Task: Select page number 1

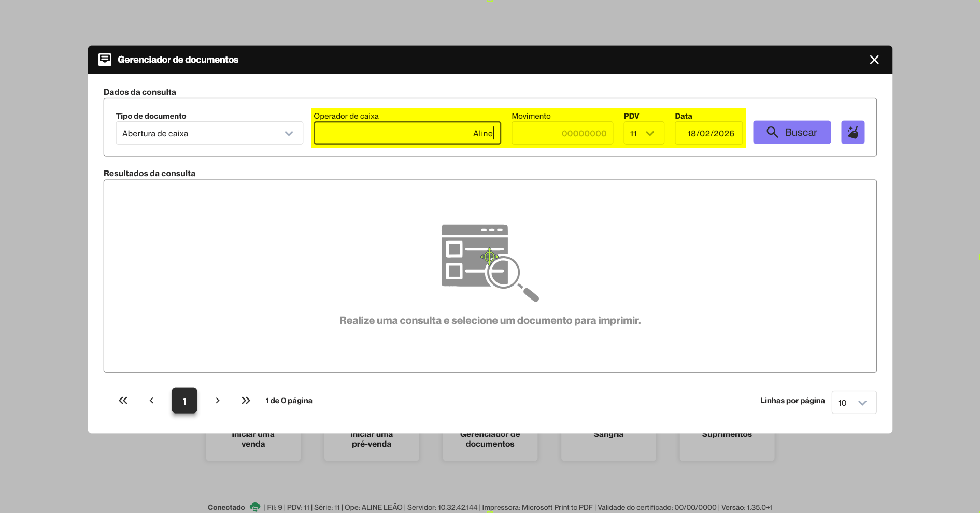Action: point(184,401)
